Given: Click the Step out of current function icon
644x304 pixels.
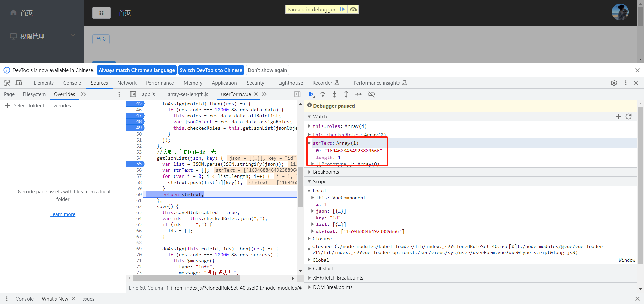Looking at the screenshot, I should (x=346, y=94).
